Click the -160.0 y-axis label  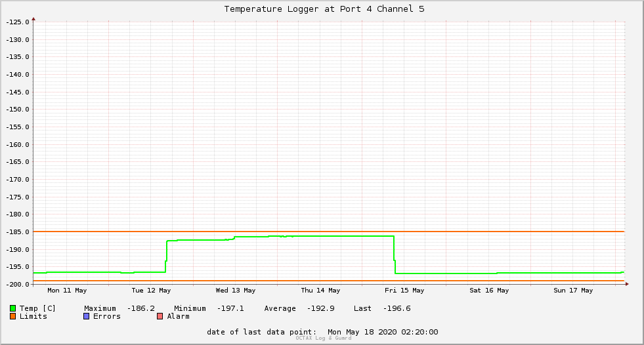[x=18, y=145]
